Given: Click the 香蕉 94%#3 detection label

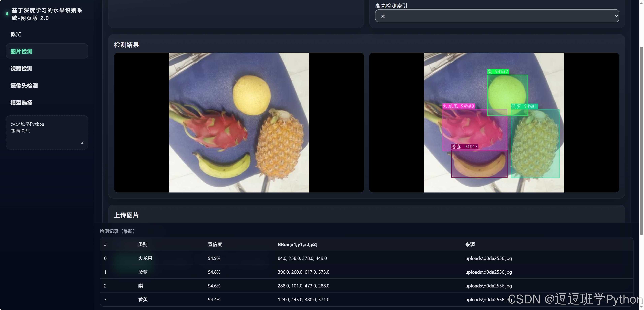Looking at the screenshot, I should [x=465, y=147].
